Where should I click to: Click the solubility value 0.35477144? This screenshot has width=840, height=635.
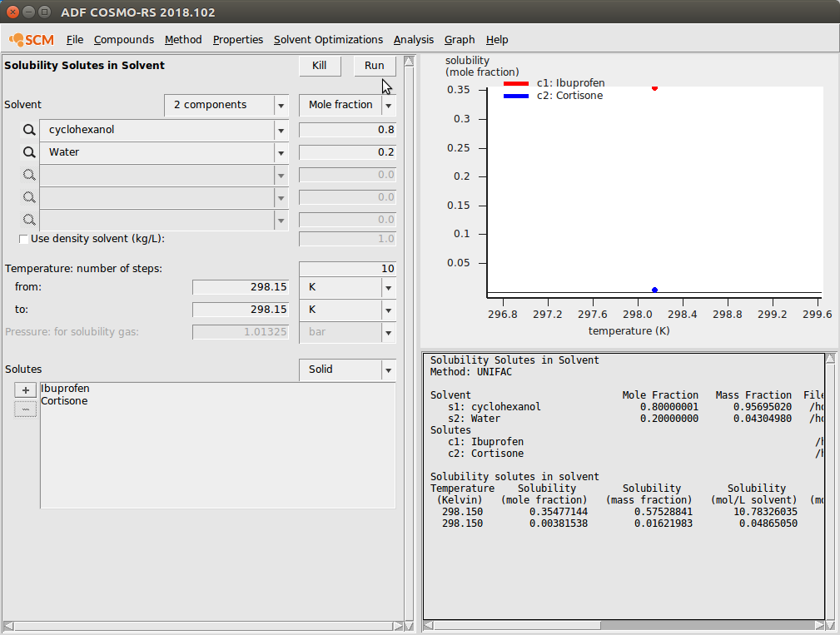point(559,512)
